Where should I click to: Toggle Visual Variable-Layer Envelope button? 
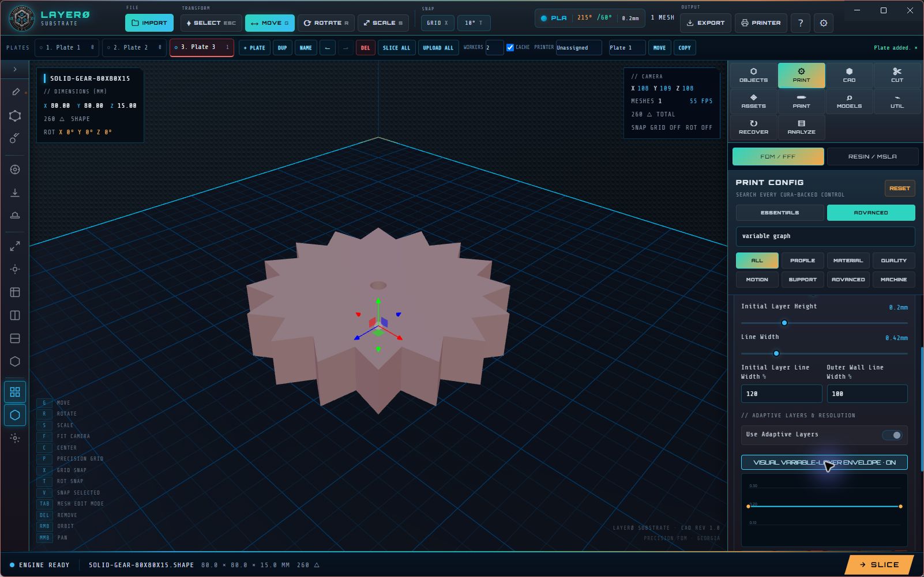point(824,462)
